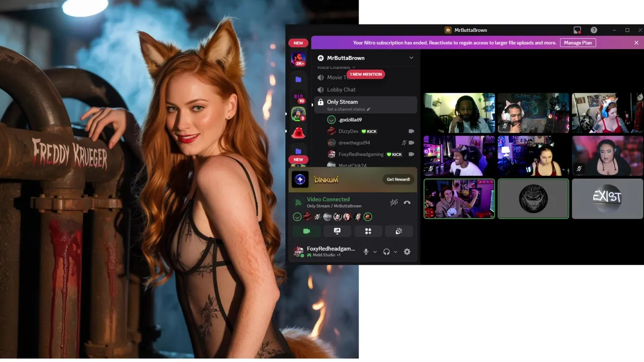
Task: Jump to the bottom NEW unread pill
Action: pos(298,159)
